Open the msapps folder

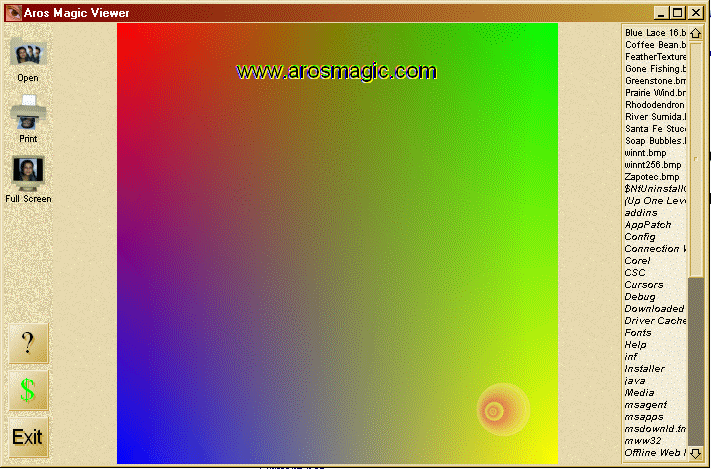[644, 417]
